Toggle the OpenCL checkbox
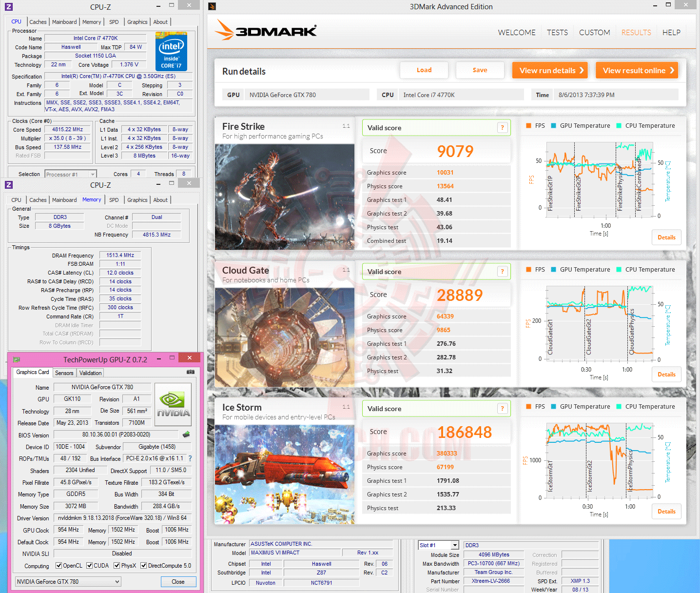The height and width of the screenshot is (593, 700). [x=58, y=566]
